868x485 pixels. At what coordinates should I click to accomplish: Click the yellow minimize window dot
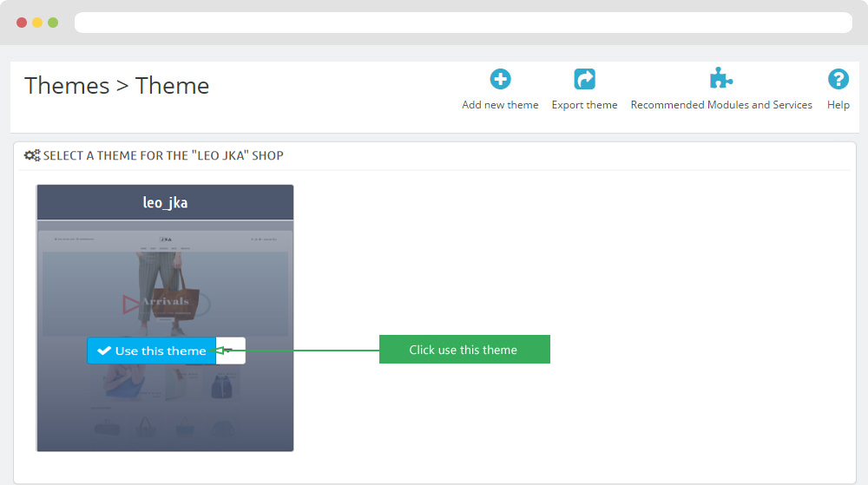coord(37,23)
